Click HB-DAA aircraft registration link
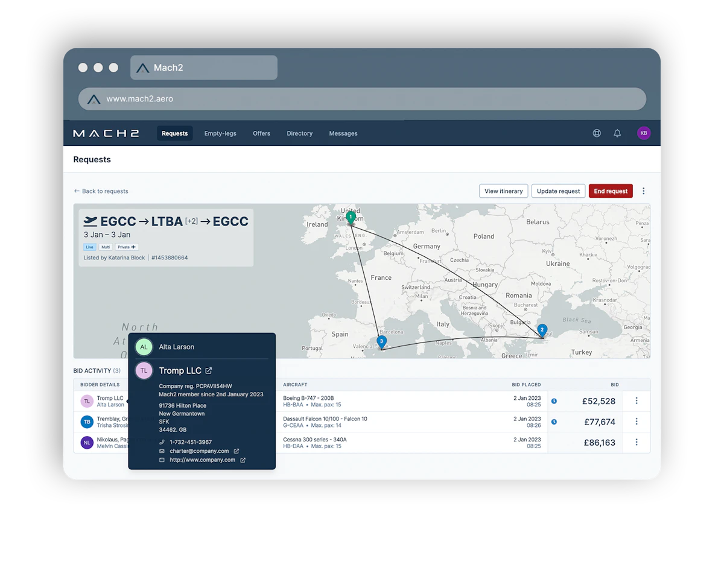Image resolution: width=724 pixels, height=588 pixels. tap(293, 446)
